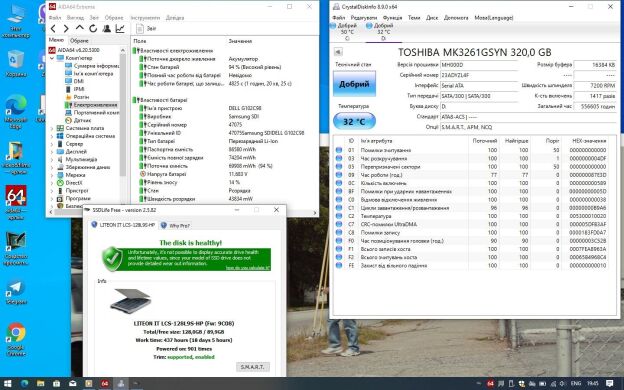Open the aida64 desktop shortcut with red 64 icon

(x=16, y=203)
